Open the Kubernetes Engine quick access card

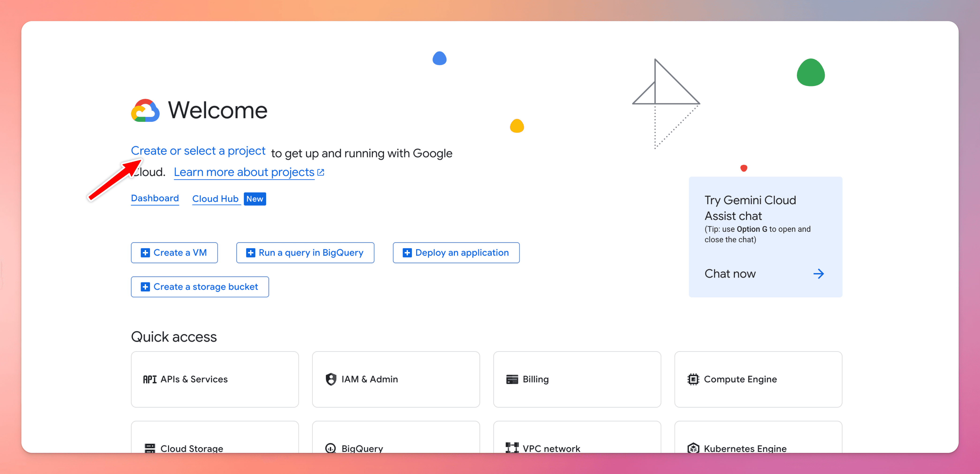click(x=758, y=437)
